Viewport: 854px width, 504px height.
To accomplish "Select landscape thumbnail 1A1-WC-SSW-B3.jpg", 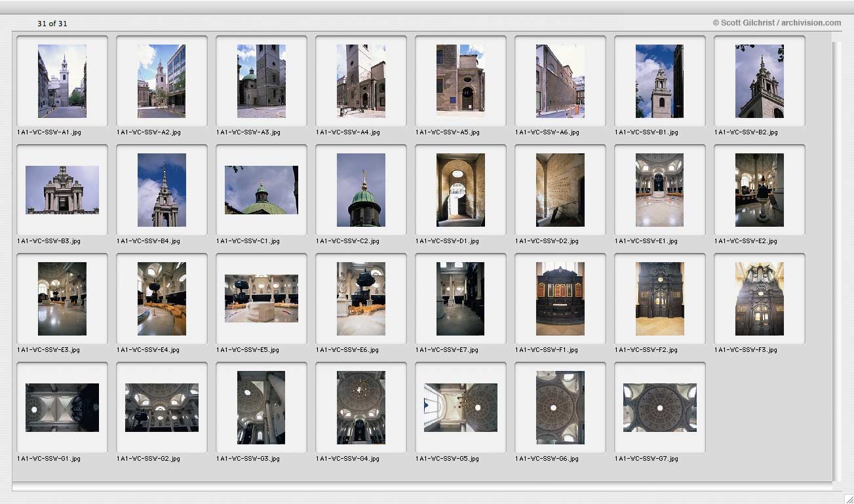I will click(62, 190).
